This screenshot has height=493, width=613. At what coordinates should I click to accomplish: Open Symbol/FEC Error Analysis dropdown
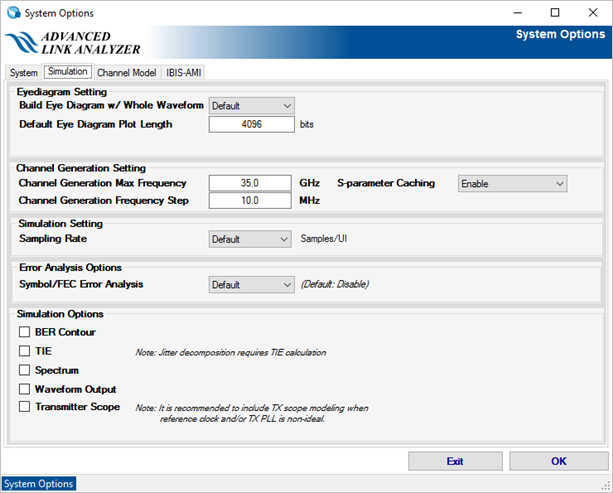click(x=249, y=284)
